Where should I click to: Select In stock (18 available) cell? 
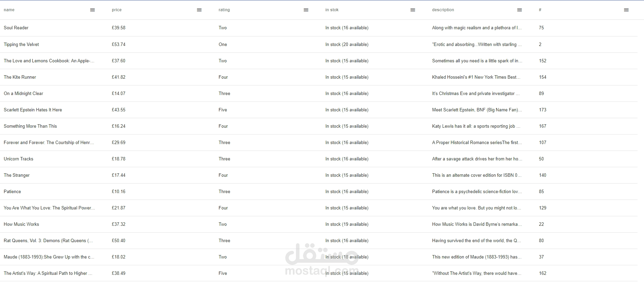click(x=347, y=257)
